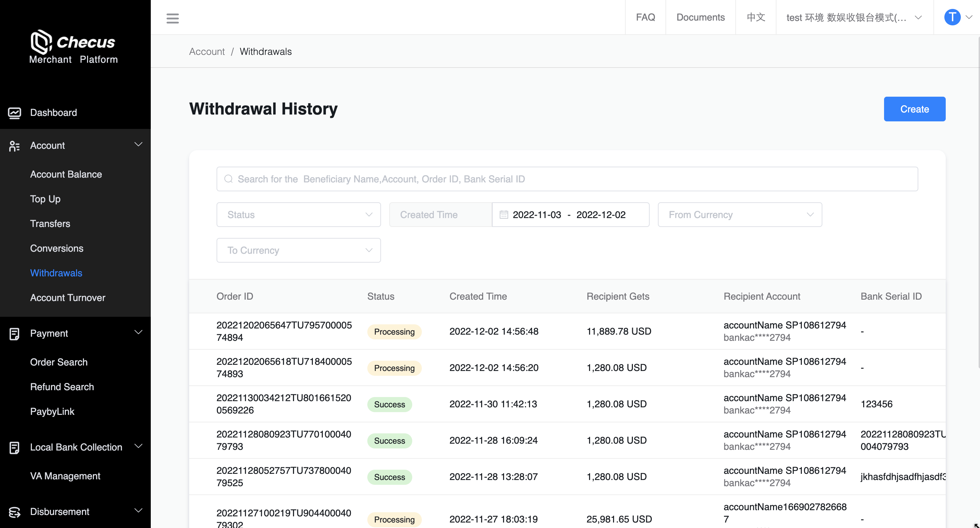
Task: Click the Account people icon in sidebar
Action: (14, 146)
